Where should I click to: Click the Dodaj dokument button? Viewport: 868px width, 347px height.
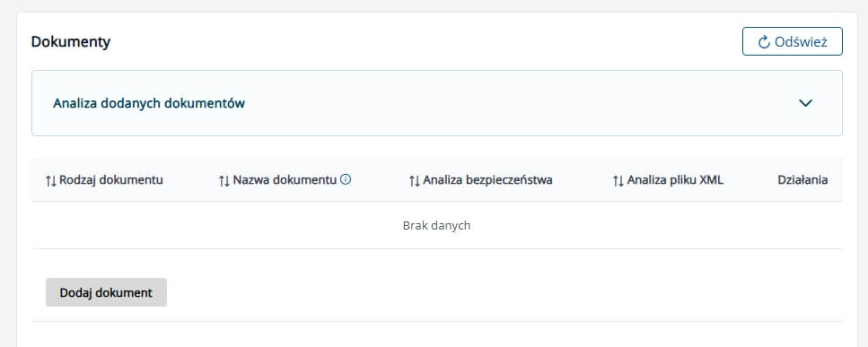[106, 292]
